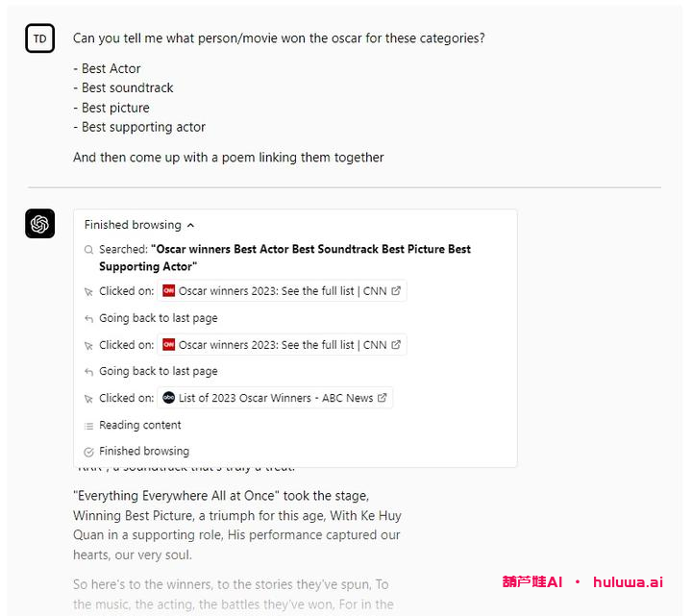Click external-link icon on second CNN chip
692x616 pixels.
tap(395, 345)
